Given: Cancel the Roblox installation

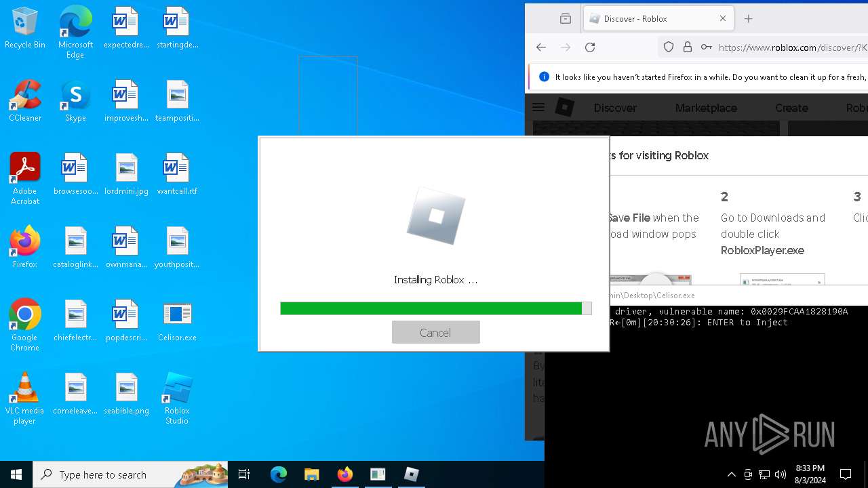Looking at the screenshot, I should (x=435, y=332).
